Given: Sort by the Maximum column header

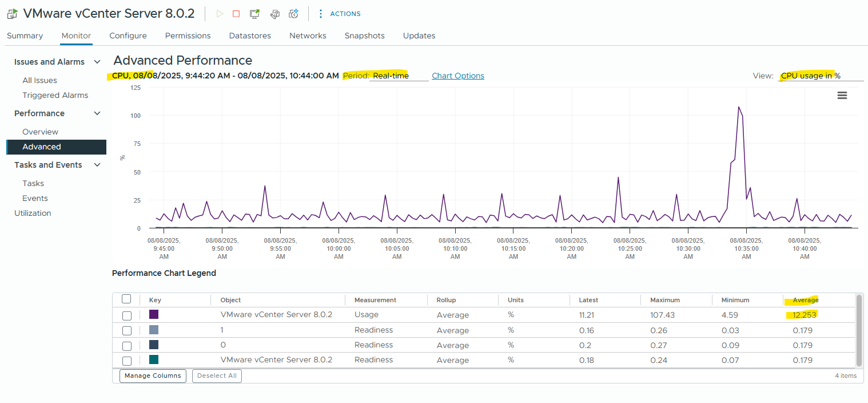Looking at the screenshot, I should [x=665, y=300].
